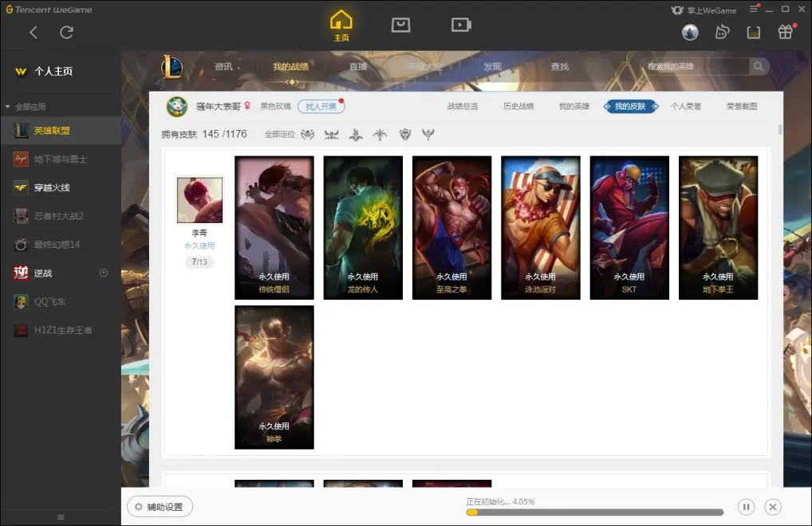
Task: Open the 我的战绩 tab
Action: [x=290, y=67]
